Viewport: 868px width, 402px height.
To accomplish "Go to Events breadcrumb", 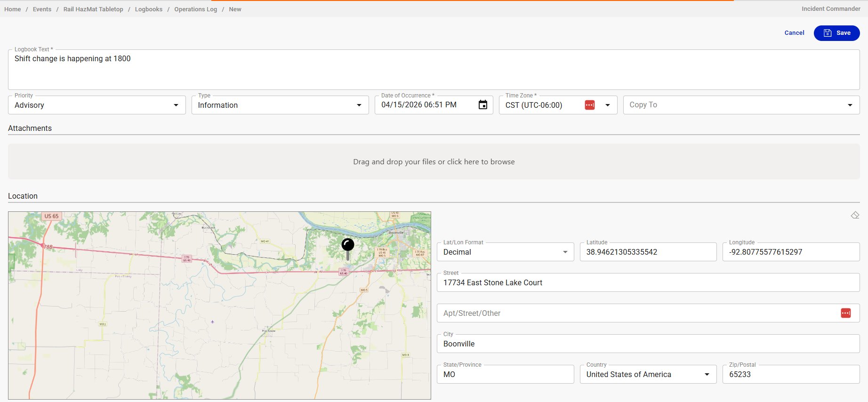I will (42, 9).
